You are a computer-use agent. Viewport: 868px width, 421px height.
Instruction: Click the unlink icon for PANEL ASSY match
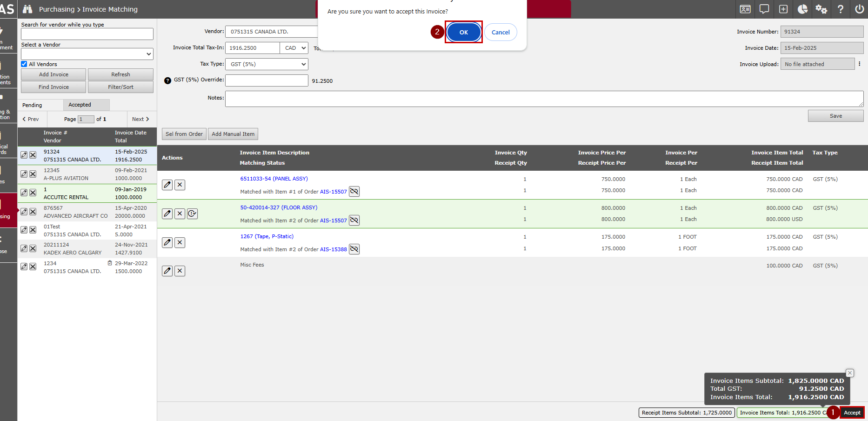pyautogui.click(x=354, y=192)
